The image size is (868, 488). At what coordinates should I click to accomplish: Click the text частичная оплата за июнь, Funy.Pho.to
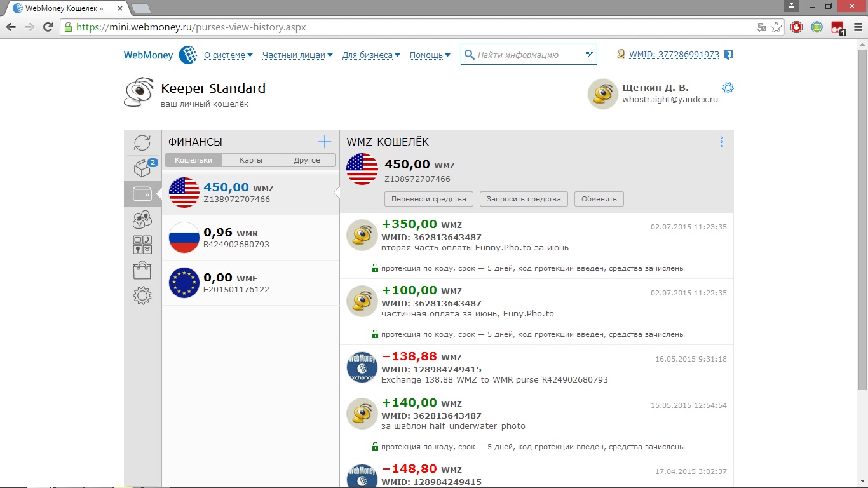click(468, 313)
